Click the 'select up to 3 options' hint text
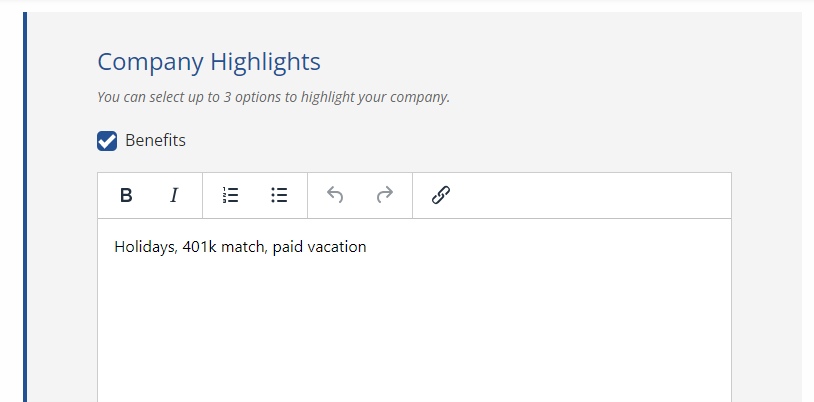Screen dimensions: 814x402 (x=273, y=97)
